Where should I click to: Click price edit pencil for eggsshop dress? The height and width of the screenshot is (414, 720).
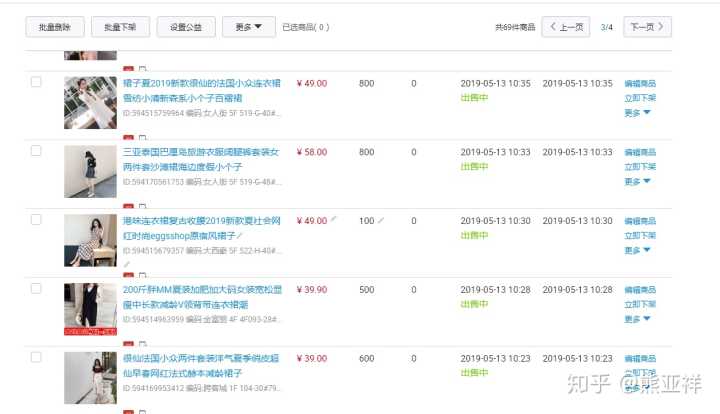click(x=334, y=219)
